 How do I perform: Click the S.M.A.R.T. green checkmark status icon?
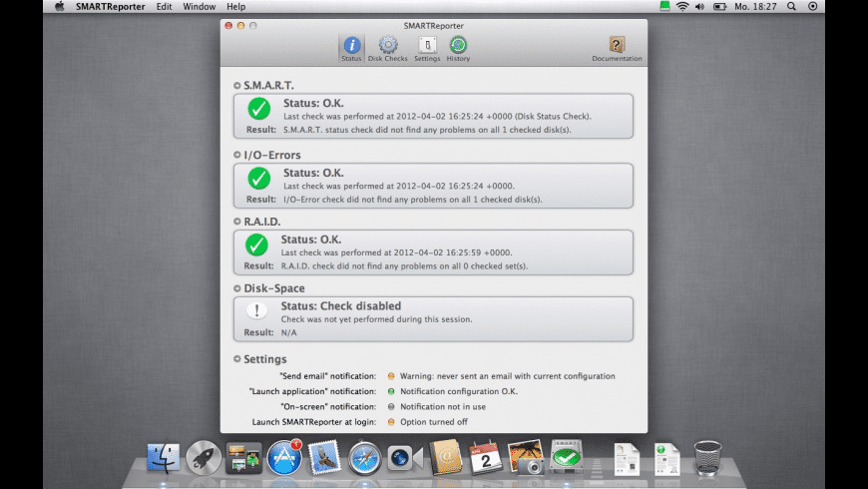258,109
